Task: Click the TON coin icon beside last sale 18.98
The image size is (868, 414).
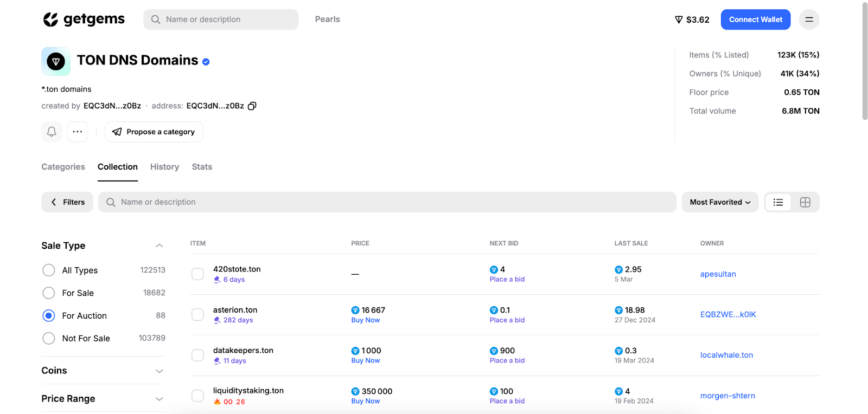Action: [618, 310]
